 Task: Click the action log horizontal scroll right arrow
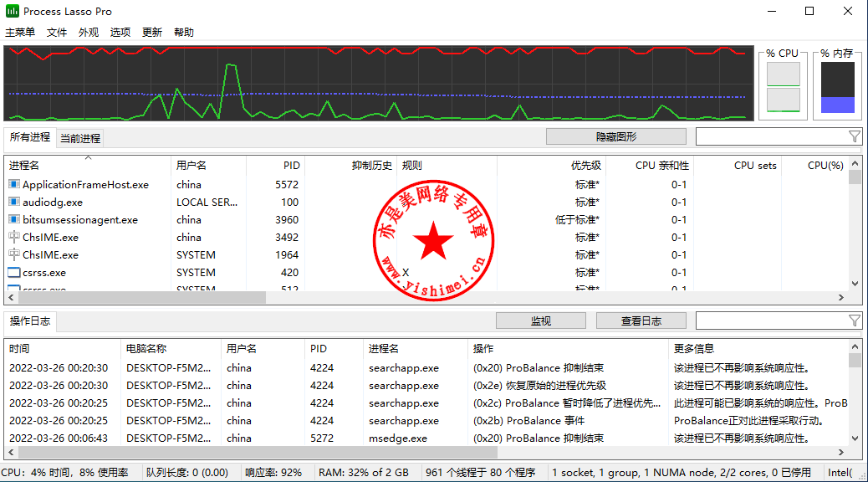click(841, 452)
